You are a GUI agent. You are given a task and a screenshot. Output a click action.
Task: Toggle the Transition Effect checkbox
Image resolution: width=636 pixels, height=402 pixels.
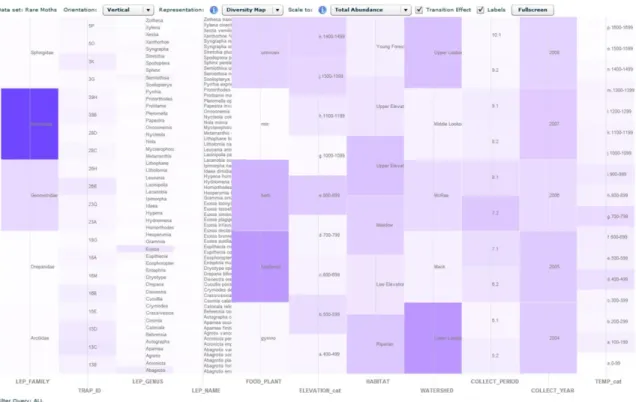[419, 10]
